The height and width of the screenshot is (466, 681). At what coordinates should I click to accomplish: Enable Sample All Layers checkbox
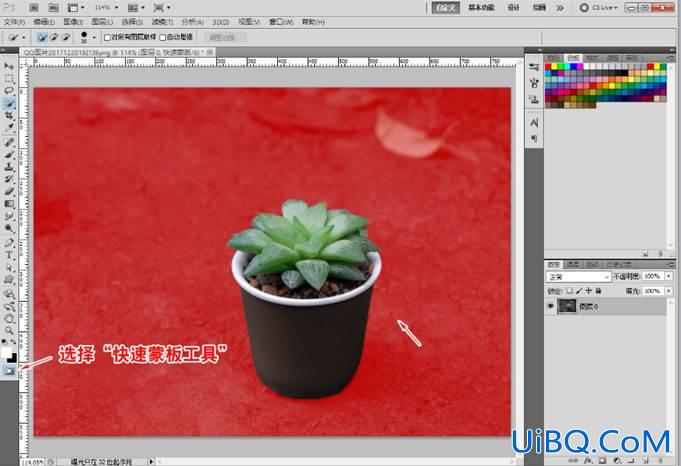coord(107,38)
